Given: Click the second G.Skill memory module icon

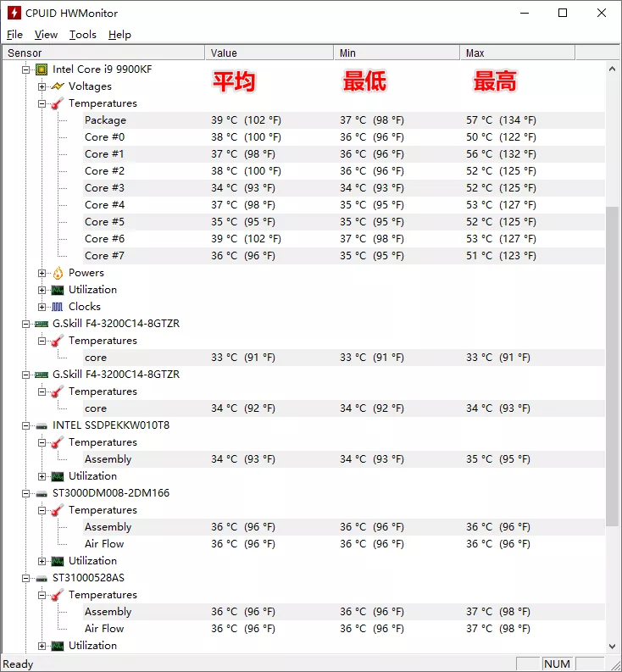Looking at the screenshot, I should pyautogui.click(x=42, y=375).
